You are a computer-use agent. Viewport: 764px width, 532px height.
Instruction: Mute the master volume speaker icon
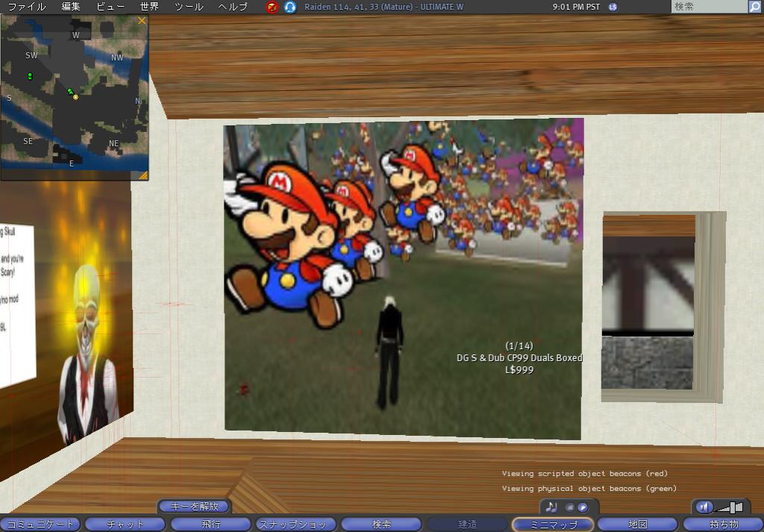pyautogui.click(x=704, y=507)
